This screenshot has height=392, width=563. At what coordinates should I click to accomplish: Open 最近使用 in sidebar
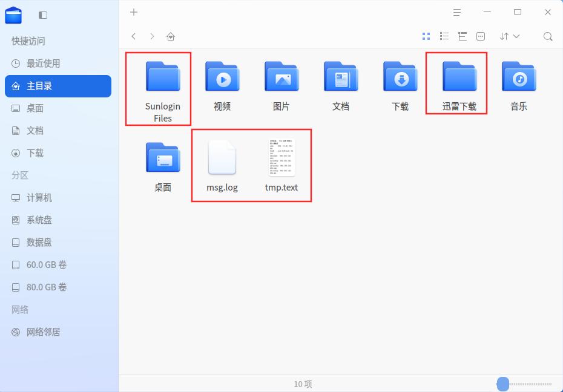pyautogui.click(x=58, y=64)
